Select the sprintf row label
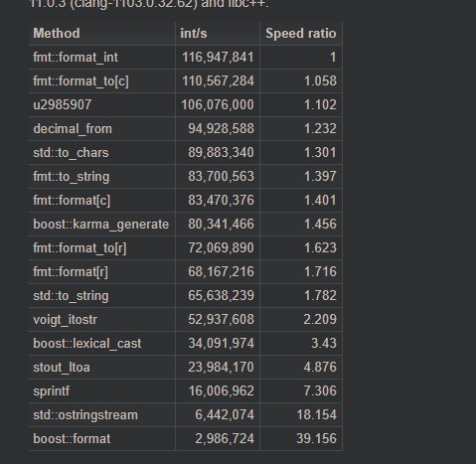This screenshot has width=476, height=464. [52, 391]
